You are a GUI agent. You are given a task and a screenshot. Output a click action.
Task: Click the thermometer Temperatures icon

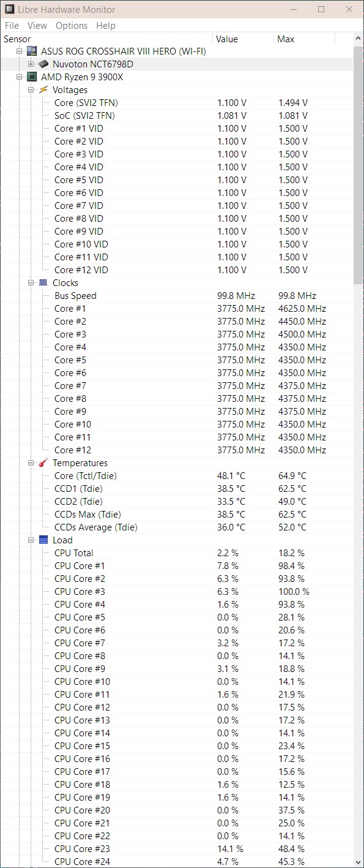pos(42,462)
